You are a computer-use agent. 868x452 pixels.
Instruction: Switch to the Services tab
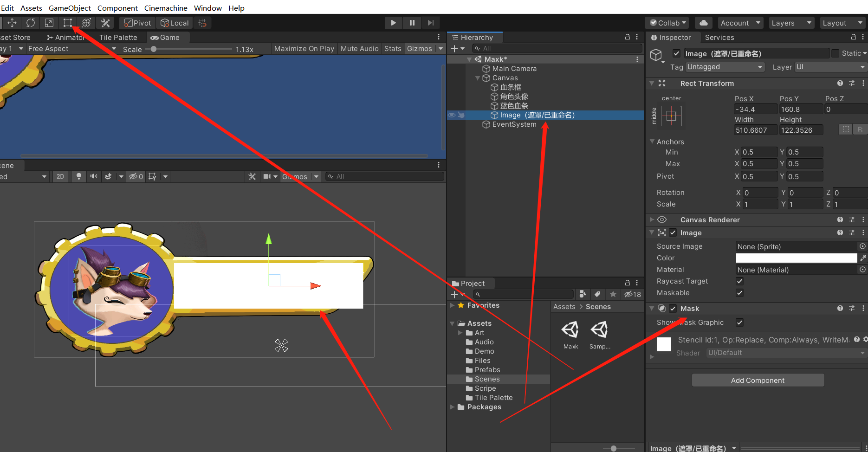[719, 38]
